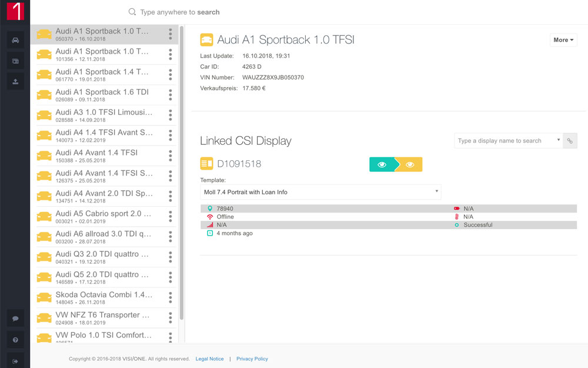
Task: Open the display name search dropdown
Action: click(509, 141)
